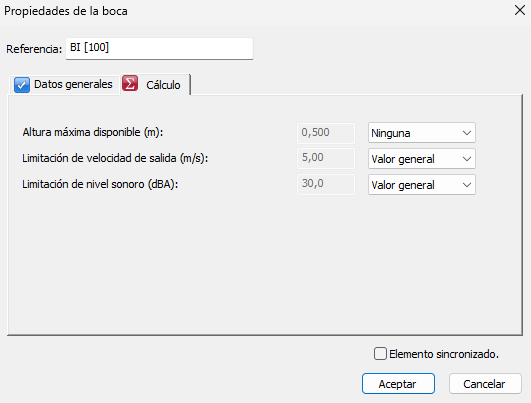The image size is (531, 403).
Task: Expand the velocidad de salida Valor general dropdown
Action: click(x=422, y=159)
